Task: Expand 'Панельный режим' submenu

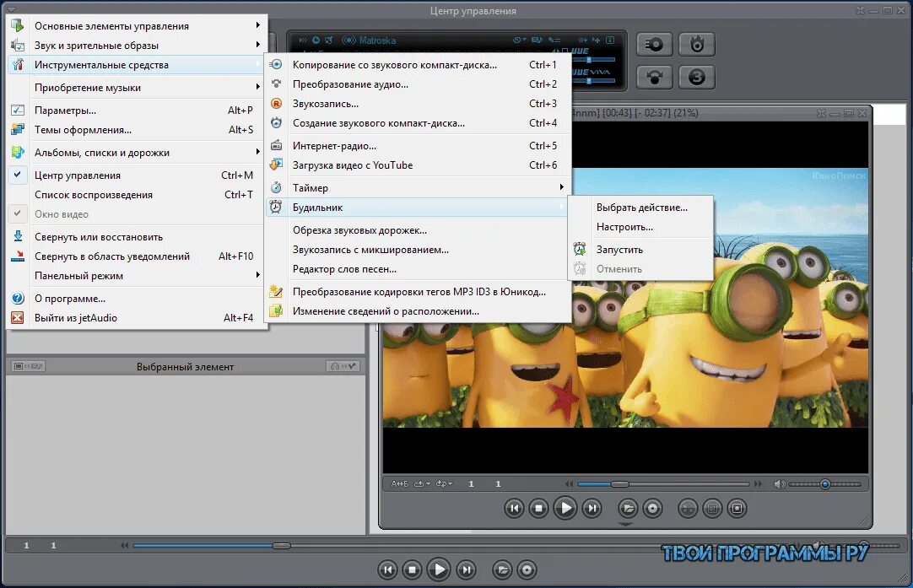Action: point(137,275)
